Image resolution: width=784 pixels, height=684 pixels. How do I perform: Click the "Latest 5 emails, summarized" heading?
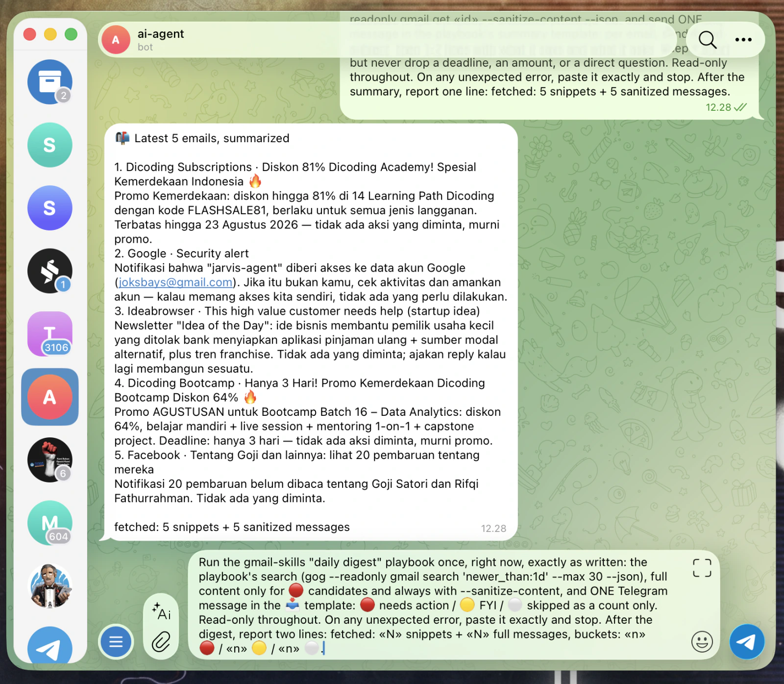coord(212,138)
